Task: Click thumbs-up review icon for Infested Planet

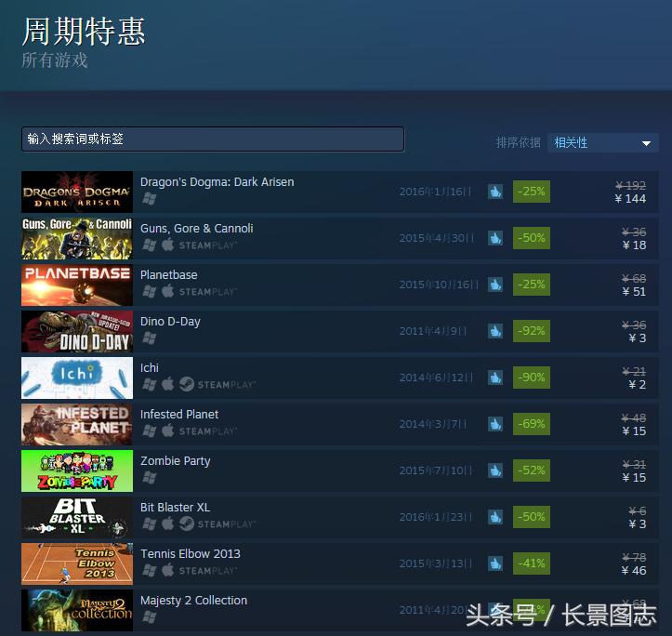Action: coord(495,424)
